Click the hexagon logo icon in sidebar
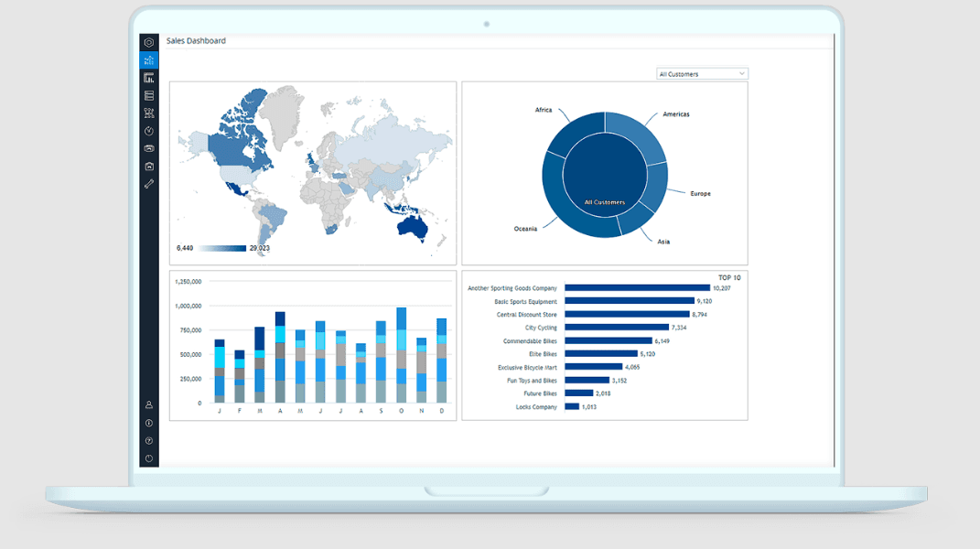Screen dimensions: 980x549 point(149,42)
